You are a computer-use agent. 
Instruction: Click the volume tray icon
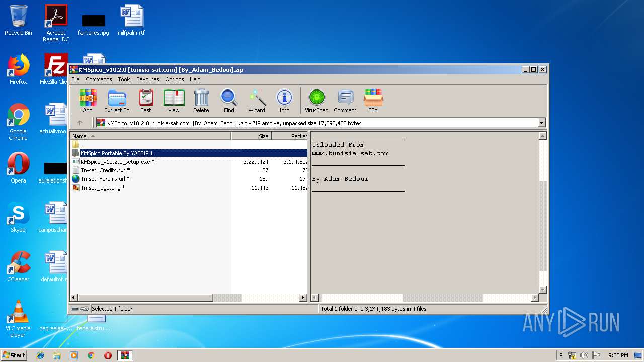tap(584, 355)
